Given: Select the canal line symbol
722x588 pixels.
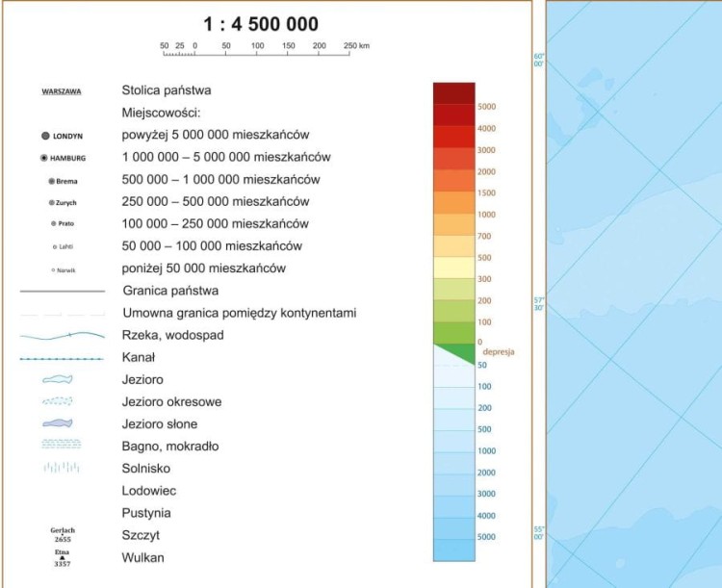Looking at the screenshot, I should coord(63,359).
